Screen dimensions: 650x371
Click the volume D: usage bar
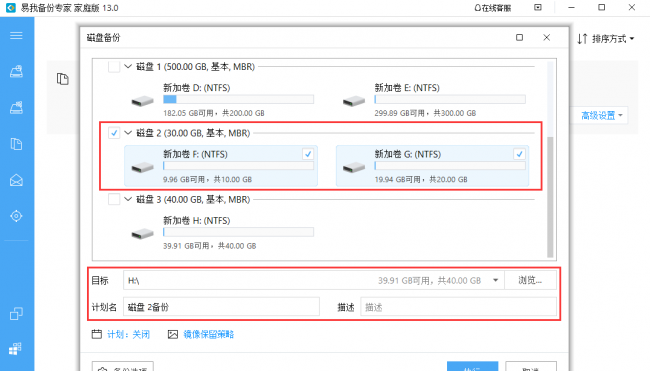(238, 99)
